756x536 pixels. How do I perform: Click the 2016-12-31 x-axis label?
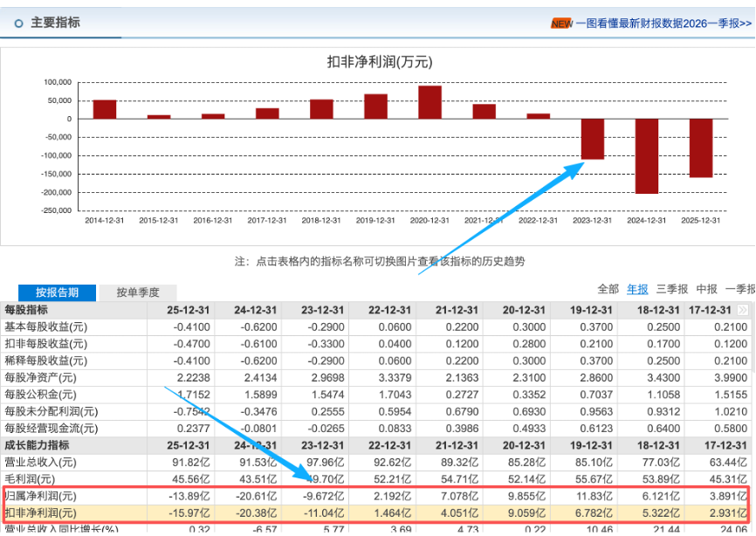click(213, 220)
